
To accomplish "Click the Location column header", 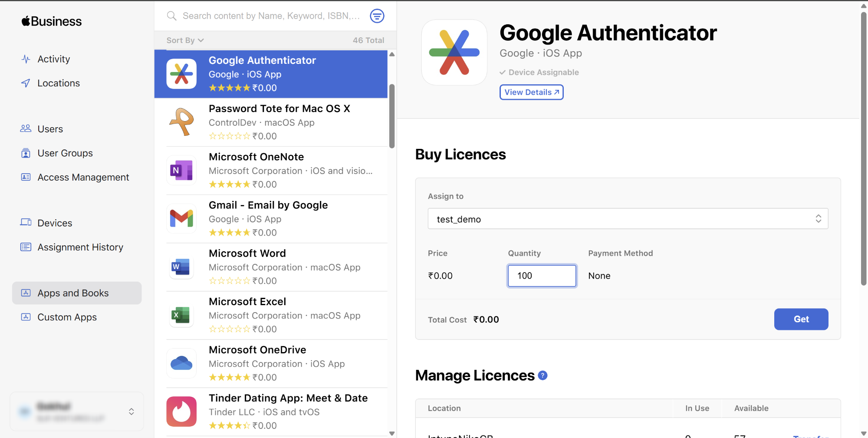I will click(x=444, y=408).
